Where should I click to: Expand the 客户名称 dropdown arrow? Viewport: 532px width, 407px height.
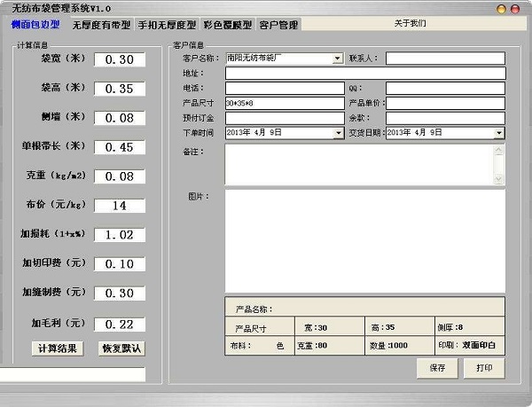tap(337, 59)
